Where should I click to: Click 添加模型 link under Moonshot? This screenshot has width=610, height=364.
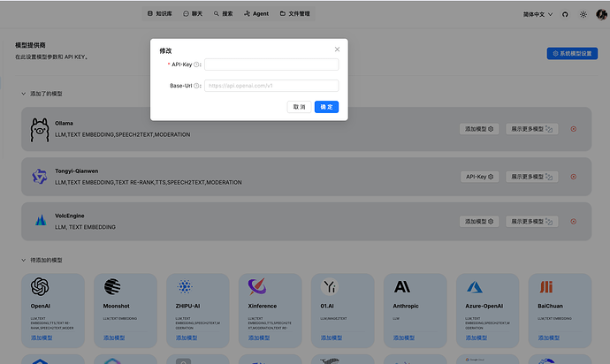click(x=114, y=337)
